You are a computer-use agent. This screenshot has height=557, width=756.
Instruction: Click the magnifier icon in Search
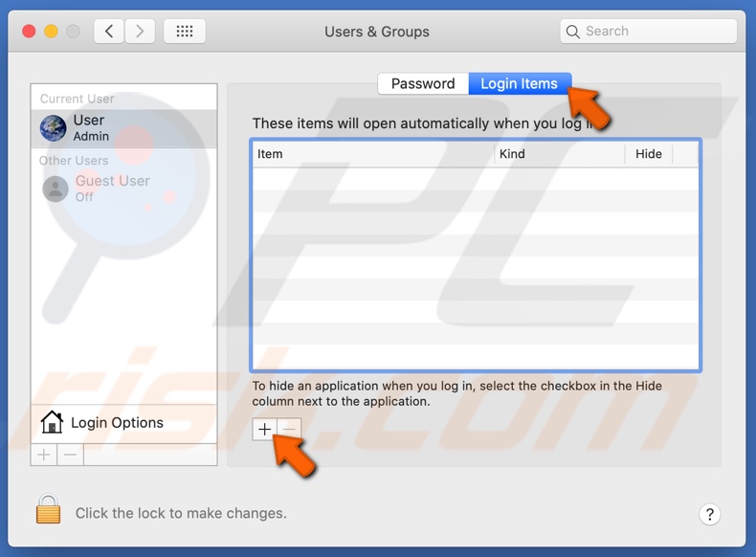(x=572, y=32)
